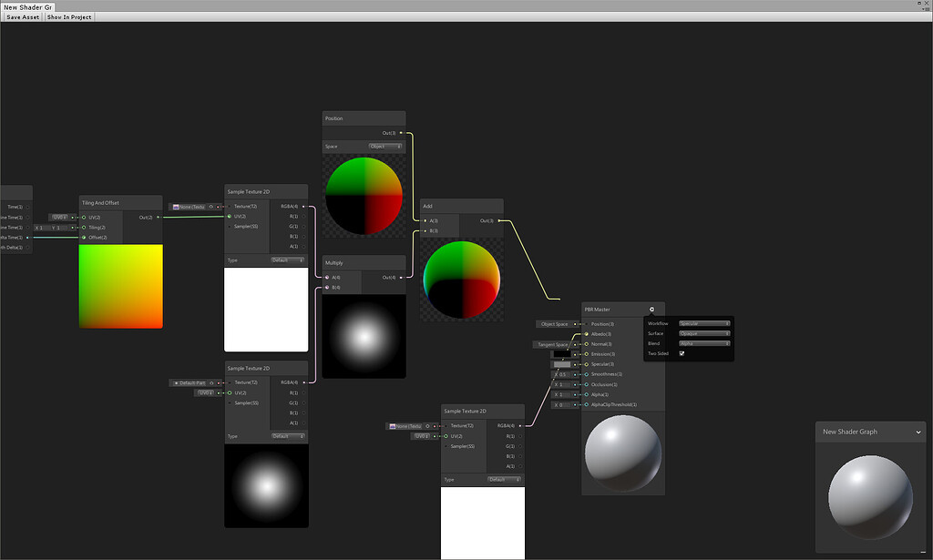The height and width of the screenshot is (560, 933).
Task: Click the None (Texture) field wired to Tiling And Offset sampler
Action: pos(190,207)
